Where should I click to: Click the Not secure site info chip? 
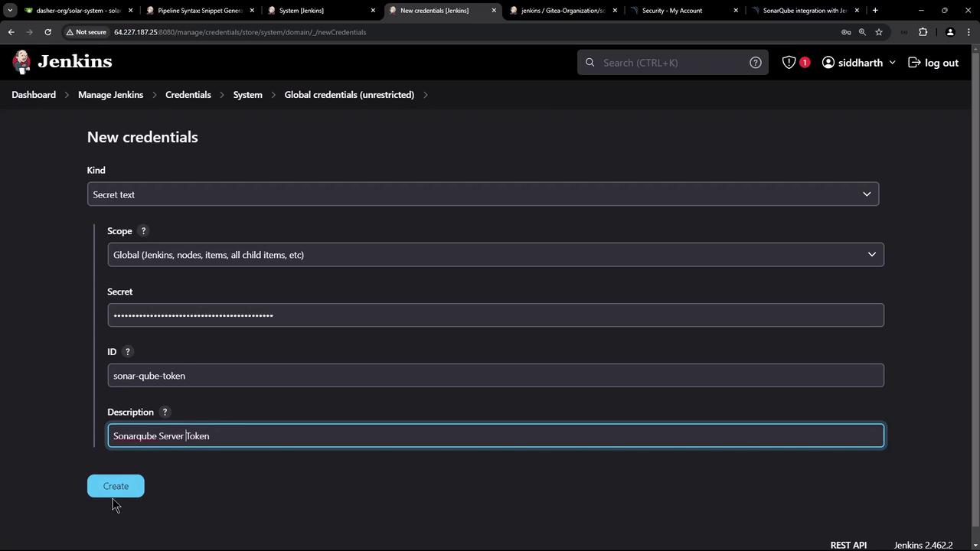coord(87,32)
